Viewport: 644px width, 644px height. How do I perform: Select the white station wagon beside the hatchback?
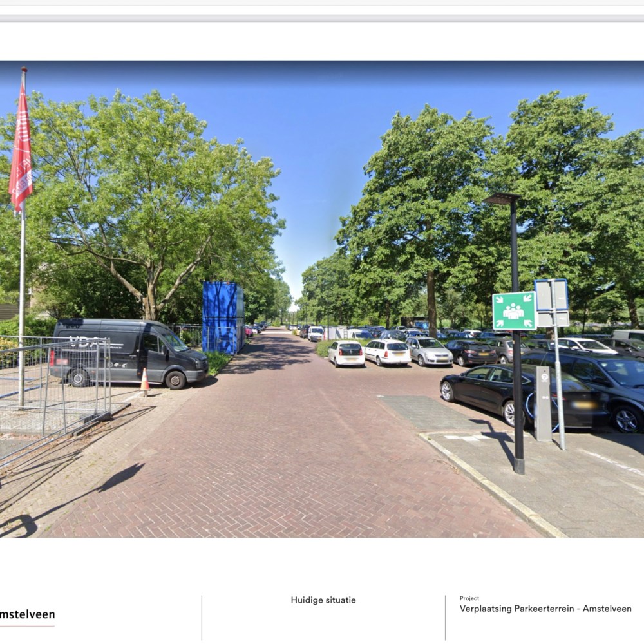(387, 352)
